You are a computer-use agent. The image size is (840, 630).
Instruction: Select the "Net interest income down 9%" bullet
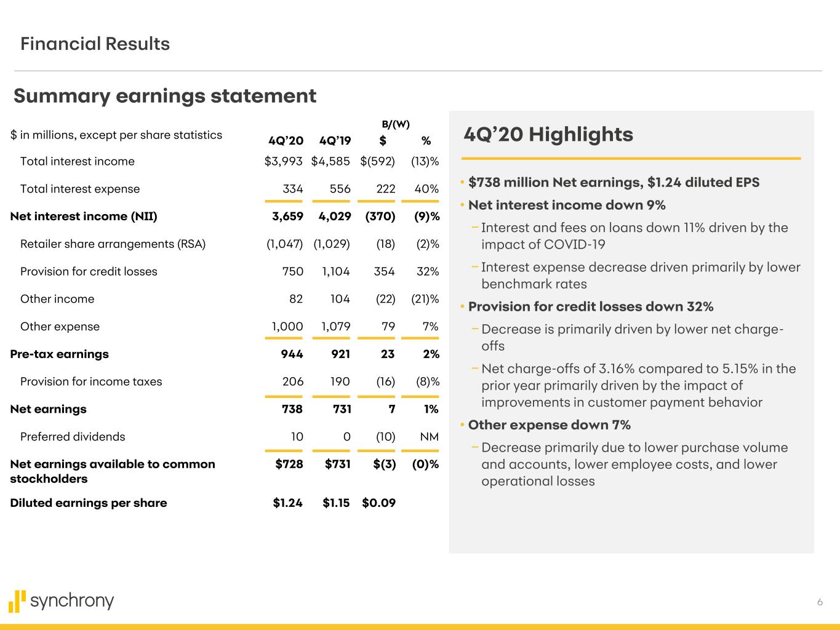click(567, 205)
